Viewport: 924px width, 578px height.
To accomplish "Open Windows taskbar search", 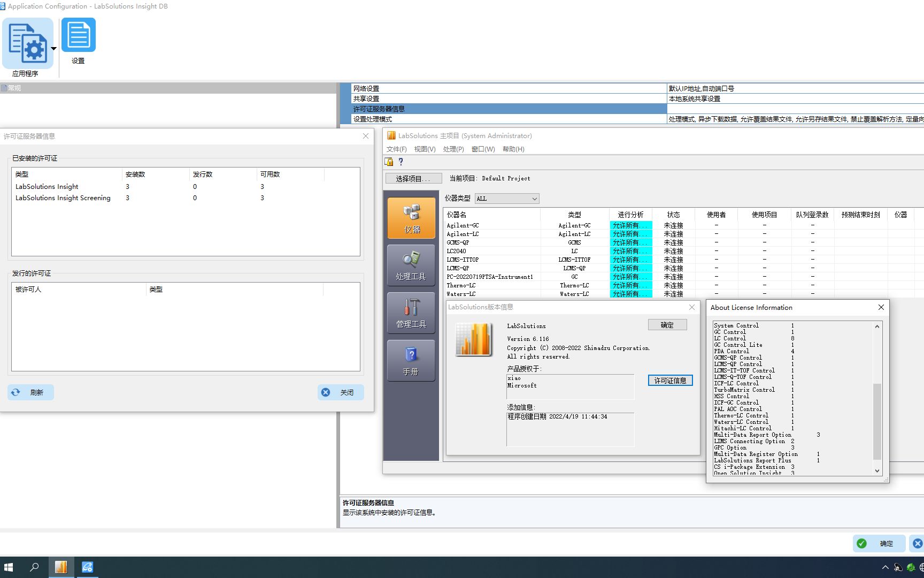I will pyautogui.click(x=34, y=567).
